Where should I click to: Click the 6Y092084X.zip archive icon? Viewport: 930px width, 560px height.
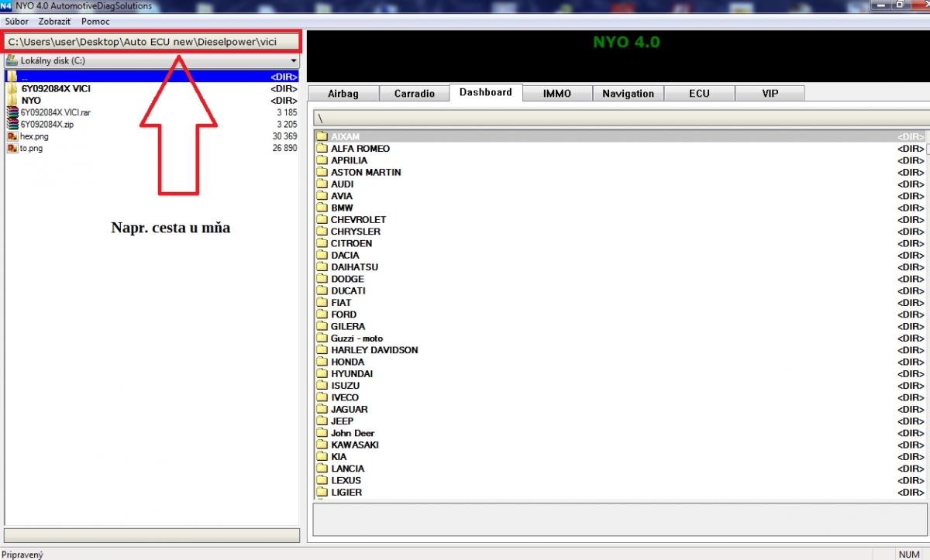12,124
